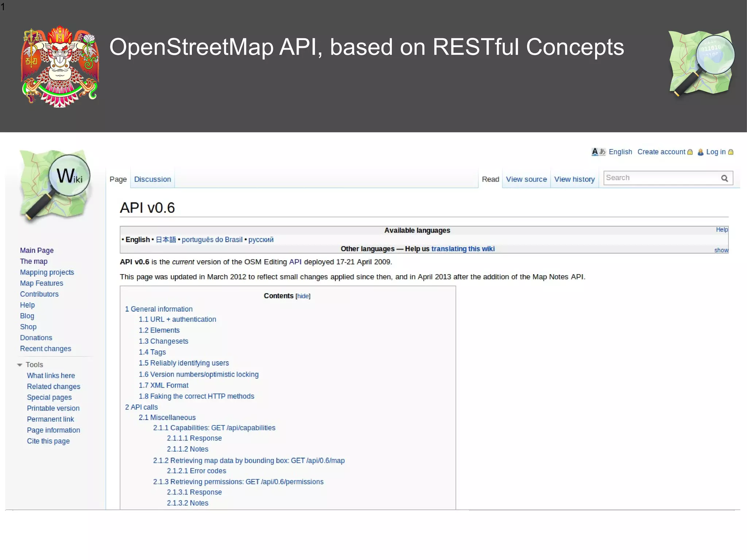Click the language selector icon beside English
The height and width of the screenshot is (560, 747).
(x=598, y=152)
